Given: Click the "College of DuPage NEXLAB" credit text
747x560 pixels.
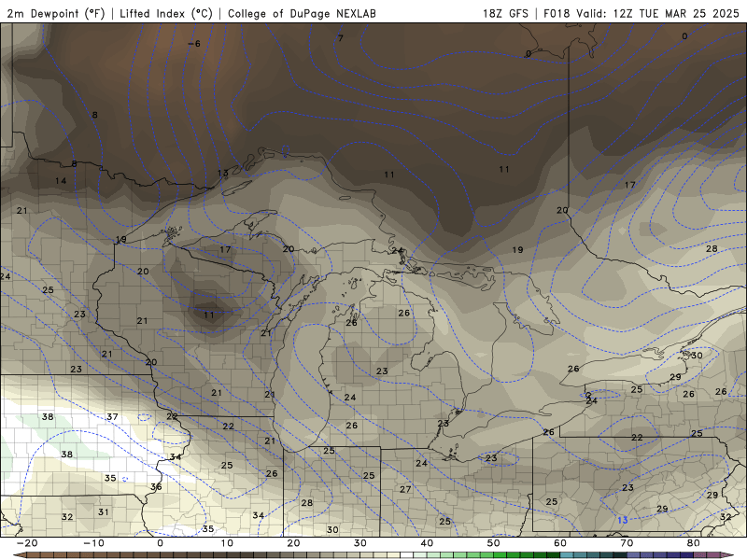Looking at the screenshot, I should click(x=302, y=13).
